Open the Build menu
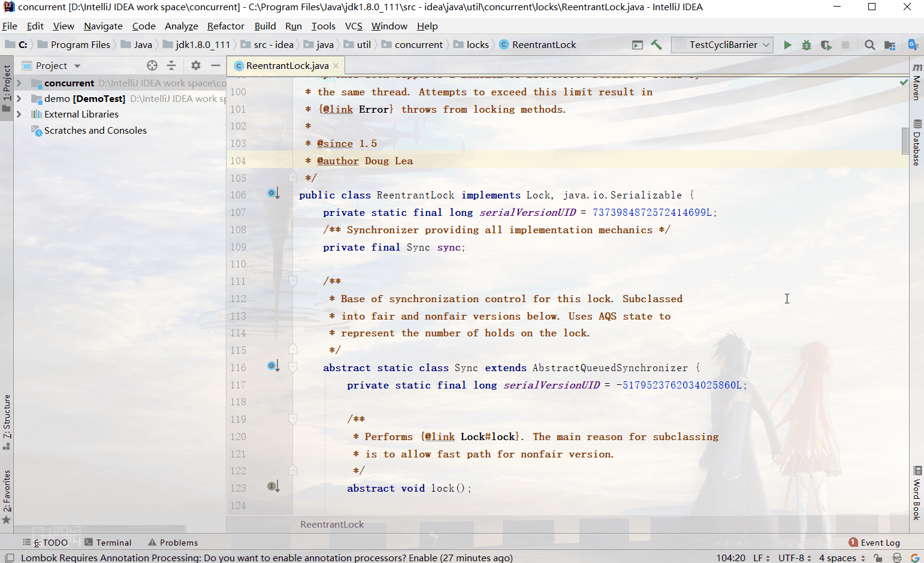 coord(265,26)
